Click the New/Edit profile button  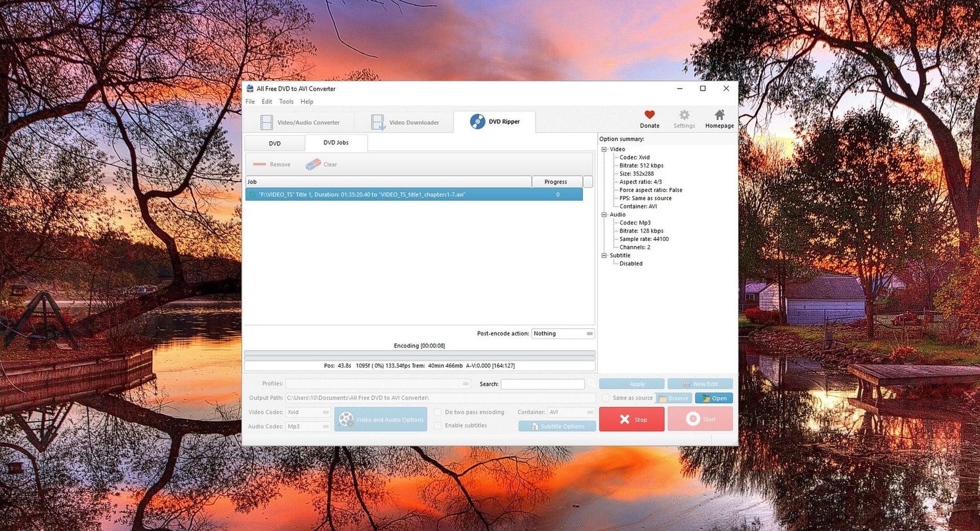pyautogui.click(x=700, y=384)
